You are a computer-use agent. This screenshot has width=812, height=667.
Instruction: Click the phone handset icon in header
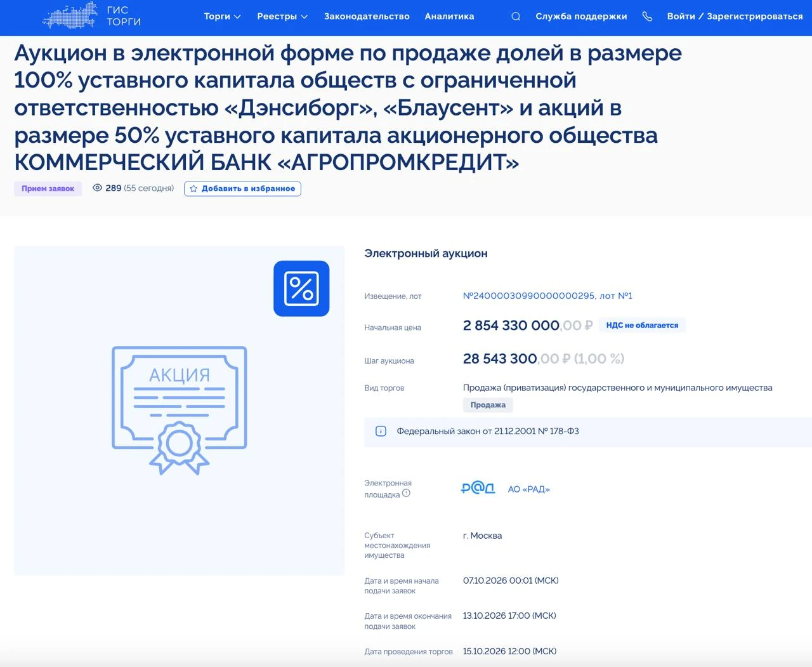(647, 17)
